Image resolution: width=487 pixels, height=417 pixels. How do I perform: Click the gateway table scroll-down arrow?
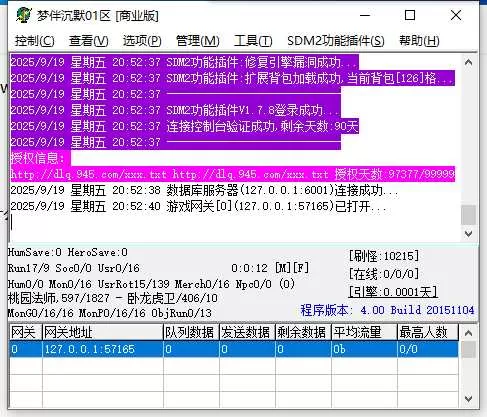tap(468, 399)
